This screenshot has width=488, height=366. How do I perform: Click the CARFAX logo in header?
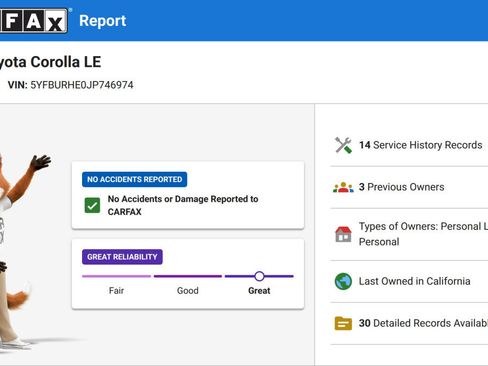(x=33, y=21)
